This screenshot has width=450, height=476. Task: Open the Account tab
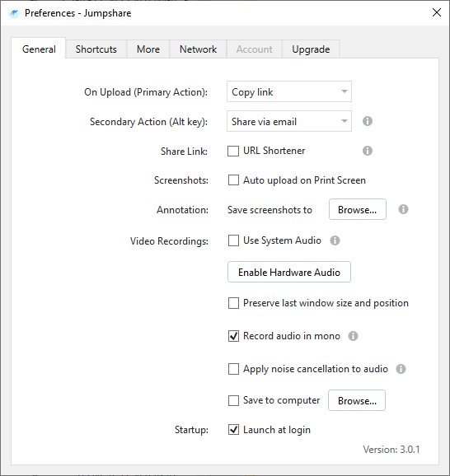tap(255, 49)
